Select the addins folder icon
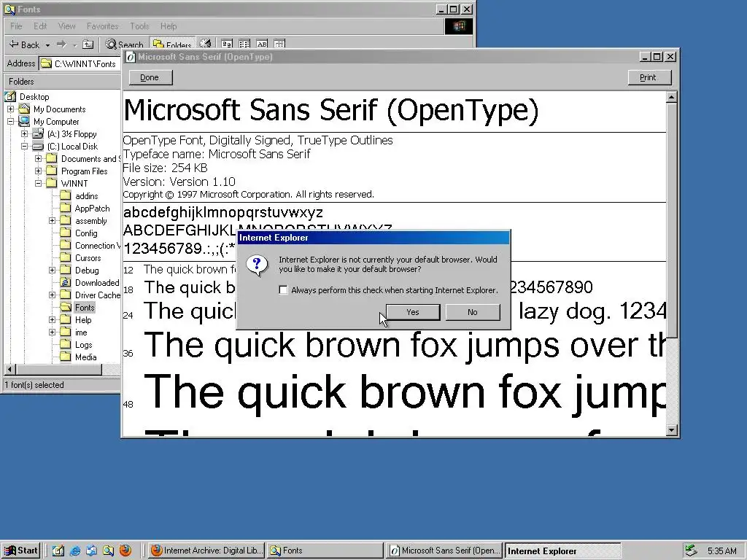The height and width of the screenshot is (560, 747). pyautogui.click(x=66, y=195)
